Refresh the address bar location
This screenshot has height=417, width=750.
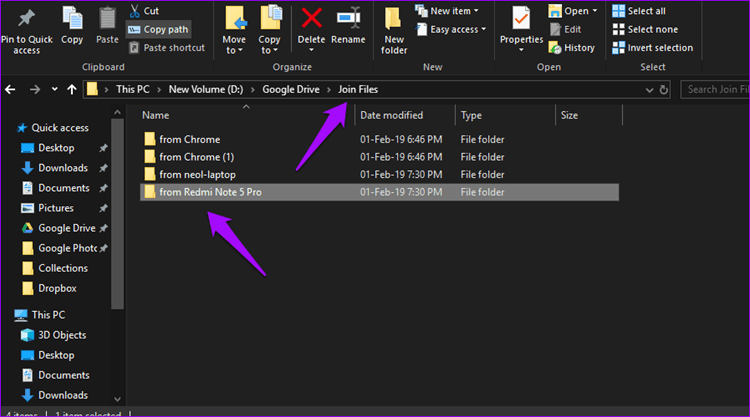[x=663, y=90]
